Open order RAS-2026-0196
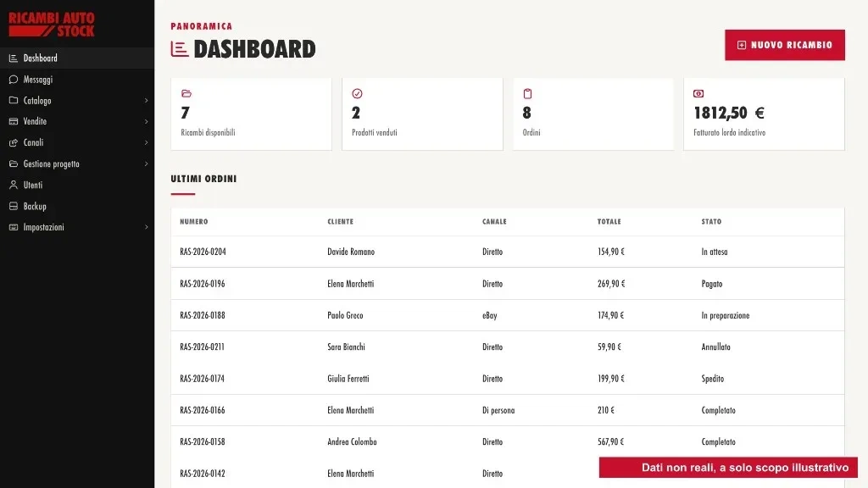 202,284
